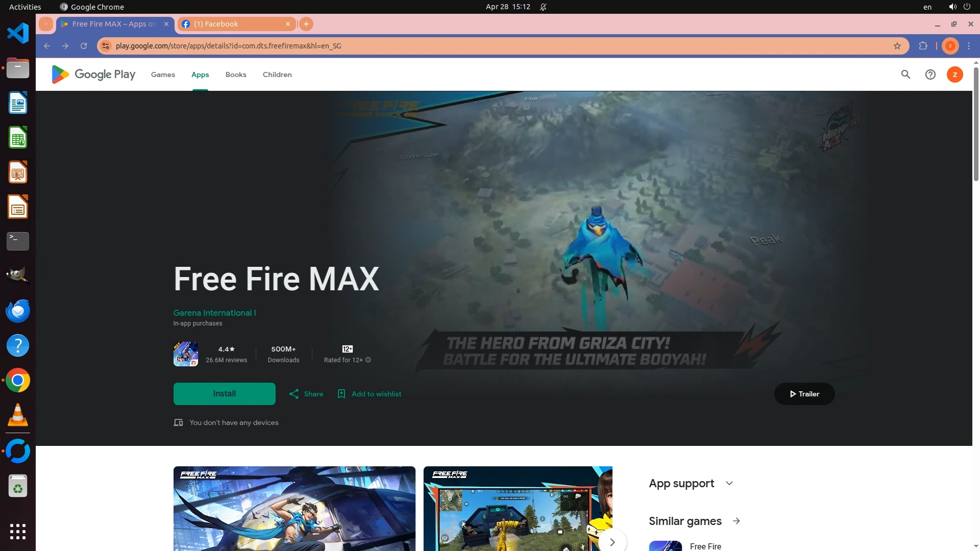Open the Chrome tab search dropdown
This screenshot has height=551, width=980.
[46, 24]
